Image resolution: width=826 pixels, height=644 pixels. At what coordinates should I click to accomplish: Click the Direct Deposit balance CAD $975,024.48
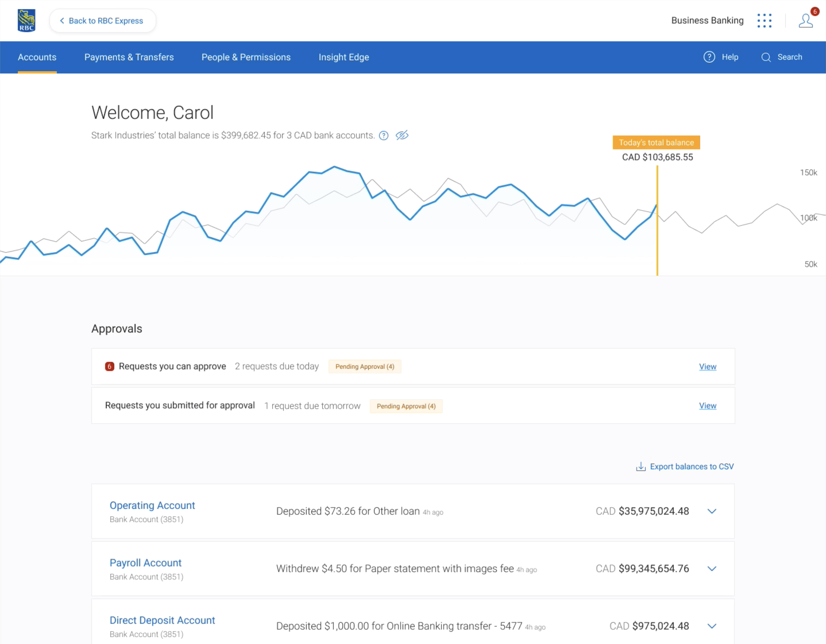(x=649, y=626)
